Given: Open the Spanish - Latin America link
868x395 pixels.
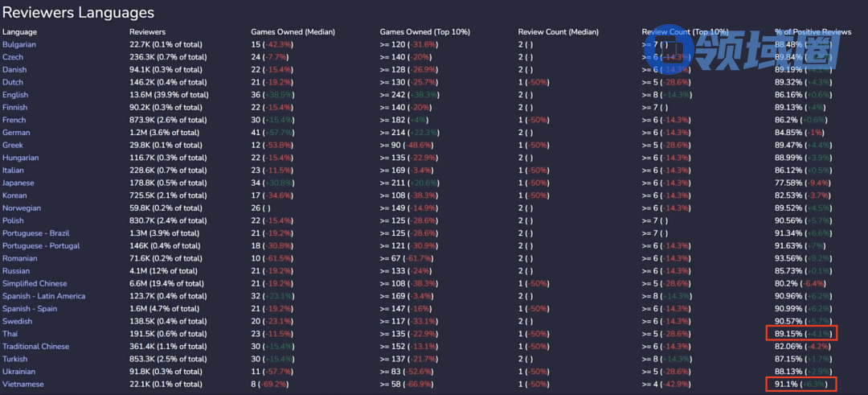Looking at the screenshot, I should 43,296.
